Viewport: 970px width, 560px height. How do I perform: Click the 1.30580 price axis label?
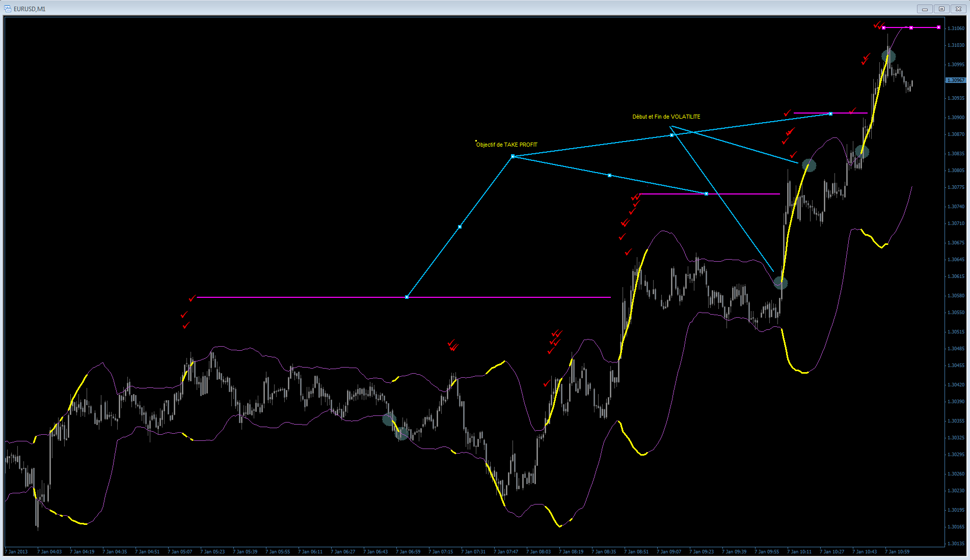pos(956,296)
